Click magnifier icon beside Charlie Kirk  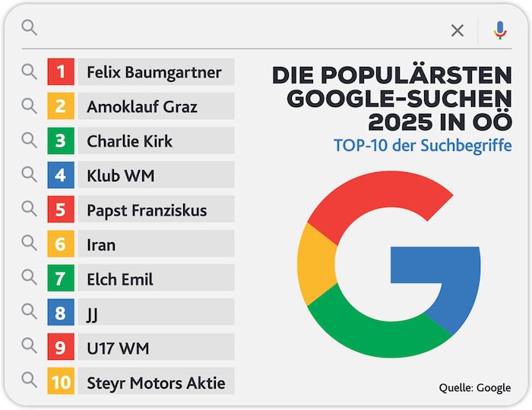pyautogui.click(x=29, y=140)
